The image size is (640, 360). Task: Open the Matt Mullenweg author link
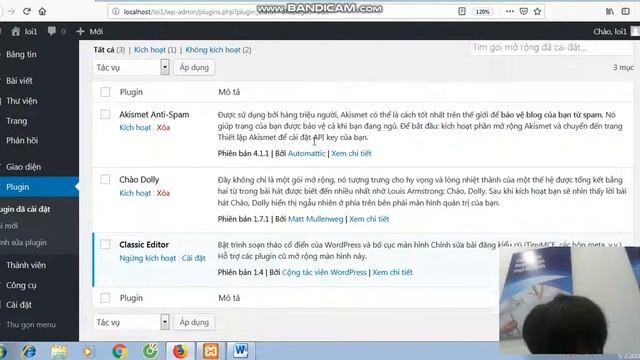tap(316, 219)
